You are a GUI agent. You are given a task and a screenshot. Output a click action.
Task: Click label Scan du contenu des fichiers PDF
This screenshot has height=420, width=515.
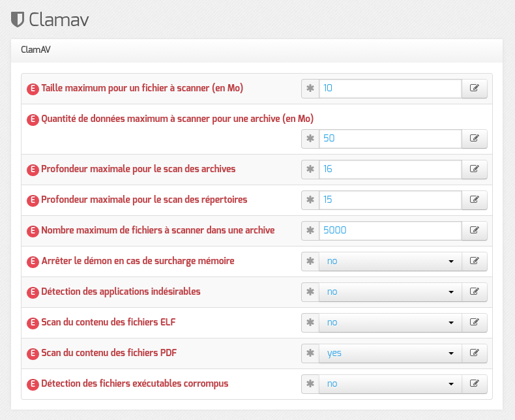pyautogui.click(x=109, y=353)
